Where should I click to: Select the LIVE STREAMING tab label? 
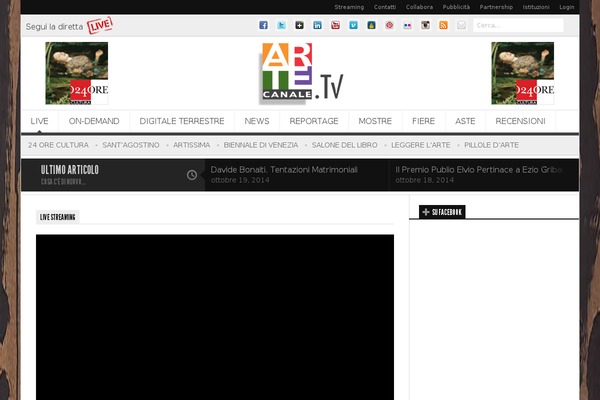point(57,217)
